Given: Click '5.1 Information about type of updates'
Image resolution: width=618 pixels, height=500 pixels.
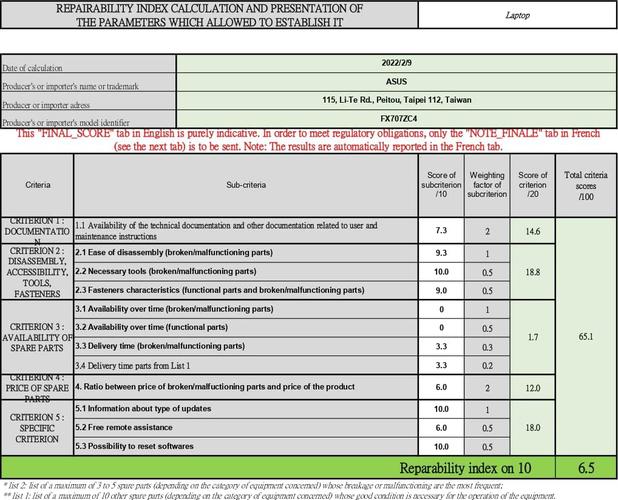Looking at the screenshot, I should coord(246,409).
